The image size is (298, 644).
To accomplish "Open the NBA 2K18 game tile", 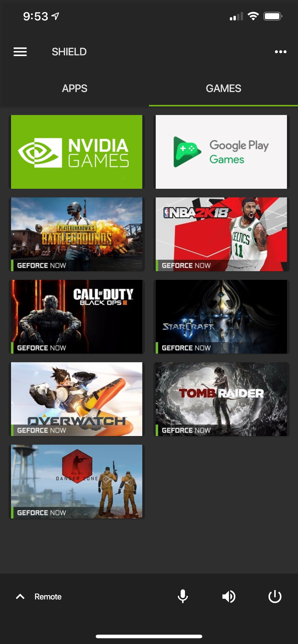I will pyautogui.click(x=221, y=234).
